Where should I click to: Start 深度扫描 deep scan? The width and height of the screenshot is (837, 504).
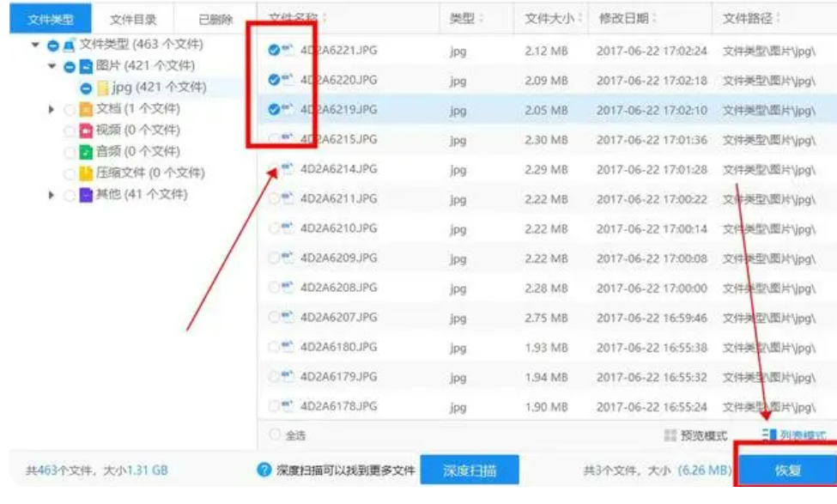tap(470, 471)
